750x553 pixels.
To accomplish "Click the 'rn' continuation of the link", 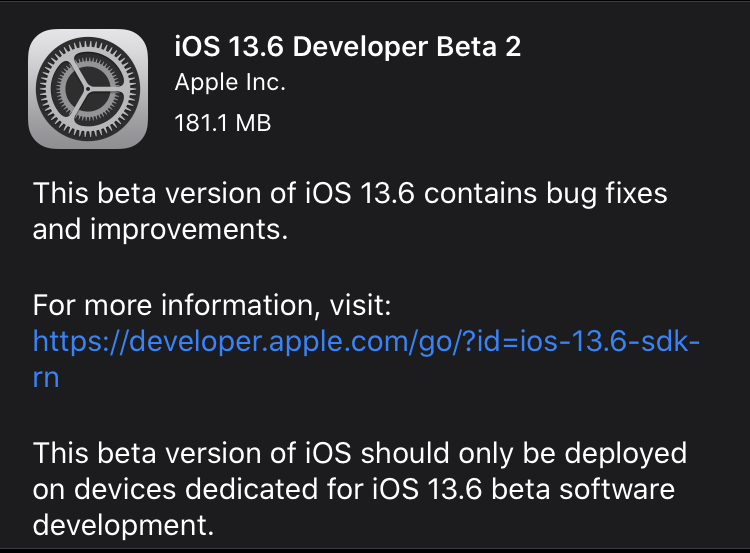I will 46,378.
